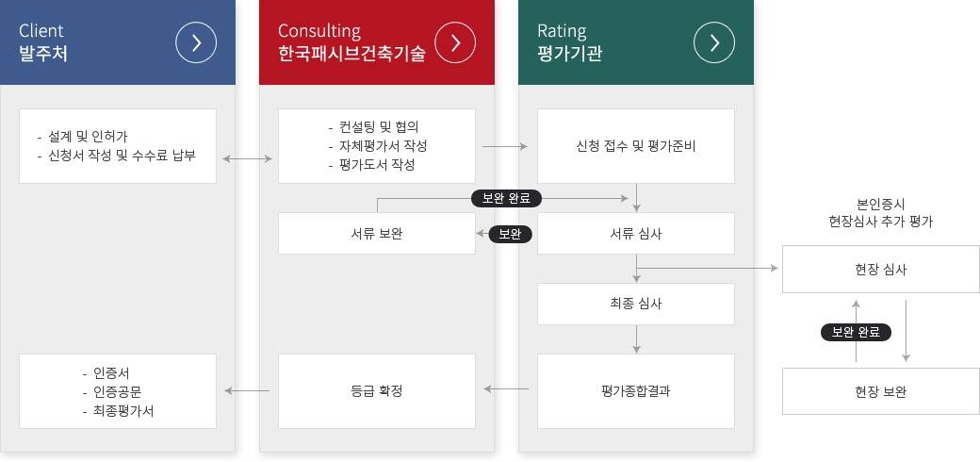
Task: Click the 인증서 인증공문 최종평가서 box
Action: (118, 391)
